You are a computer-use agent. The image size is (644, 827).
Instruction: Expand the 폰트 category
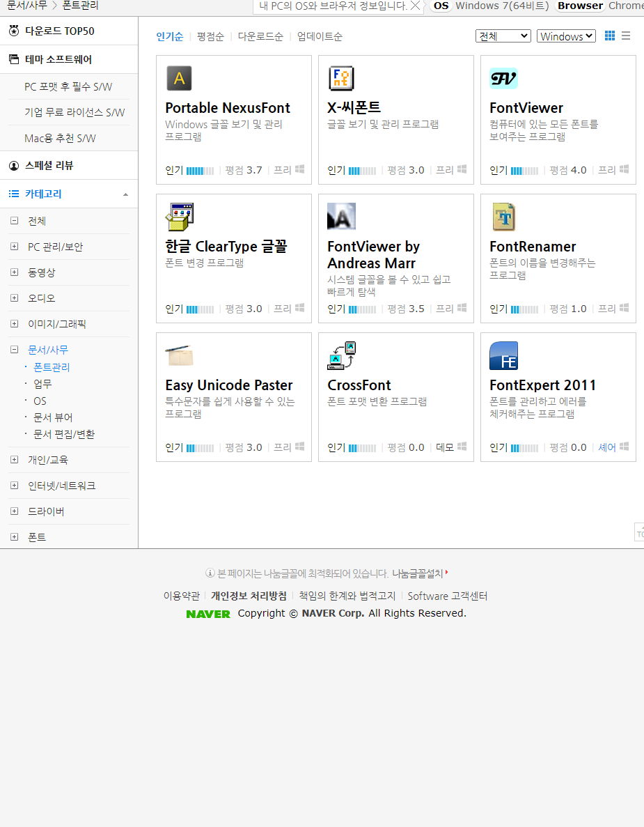click(x=14, y=537)
